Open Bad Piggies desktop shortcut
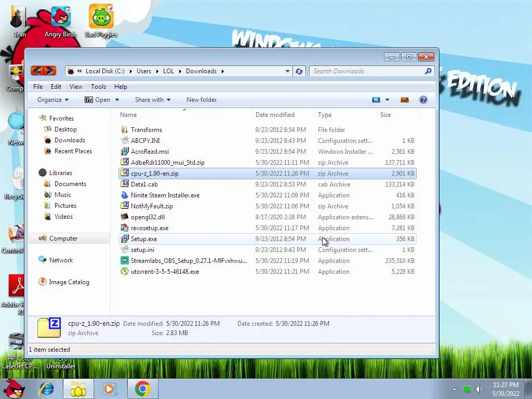The image size is (532, 399). (101, 20)
